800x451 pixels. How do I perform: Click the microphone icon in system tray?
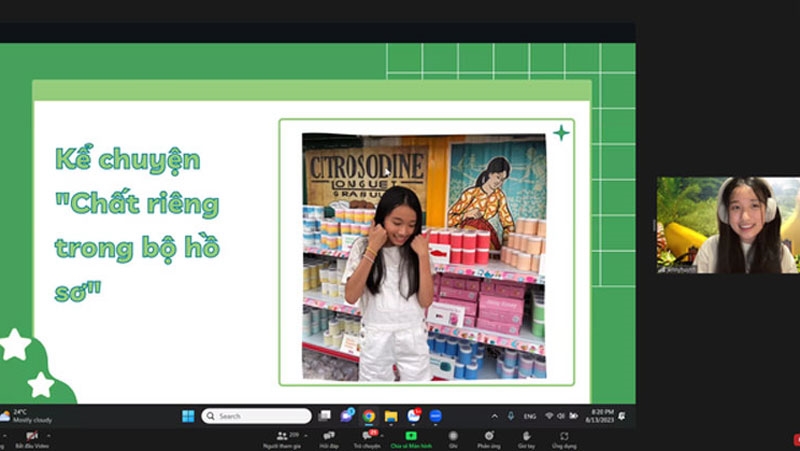click(511, 416)
